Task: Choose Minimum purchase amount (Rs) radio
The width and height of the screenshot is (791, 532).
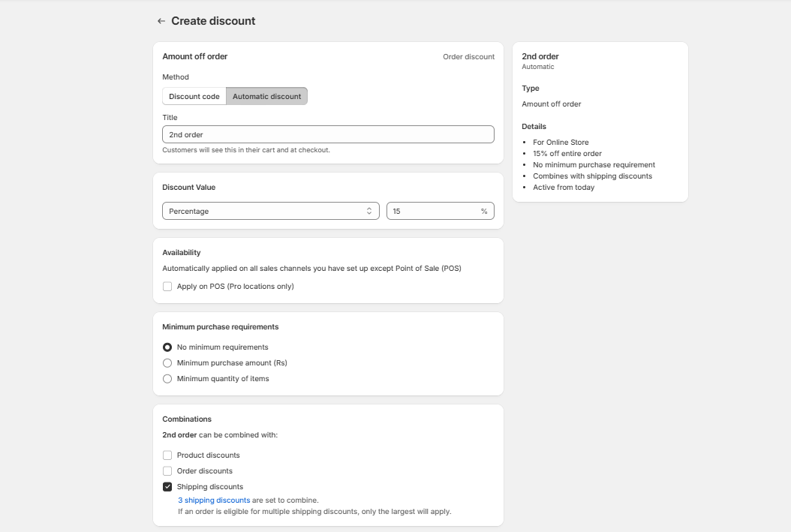Action: pos(167,363)
